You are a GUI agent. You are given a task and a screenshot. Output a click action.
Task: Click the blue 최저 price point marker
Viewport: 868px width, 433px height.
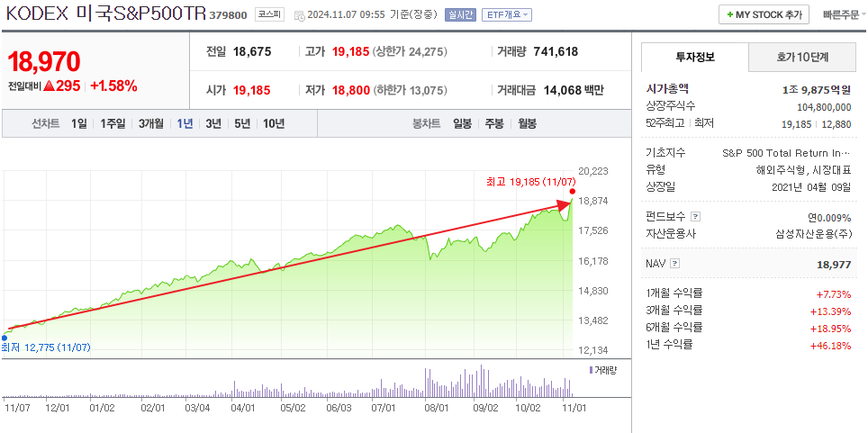[4, 337]
